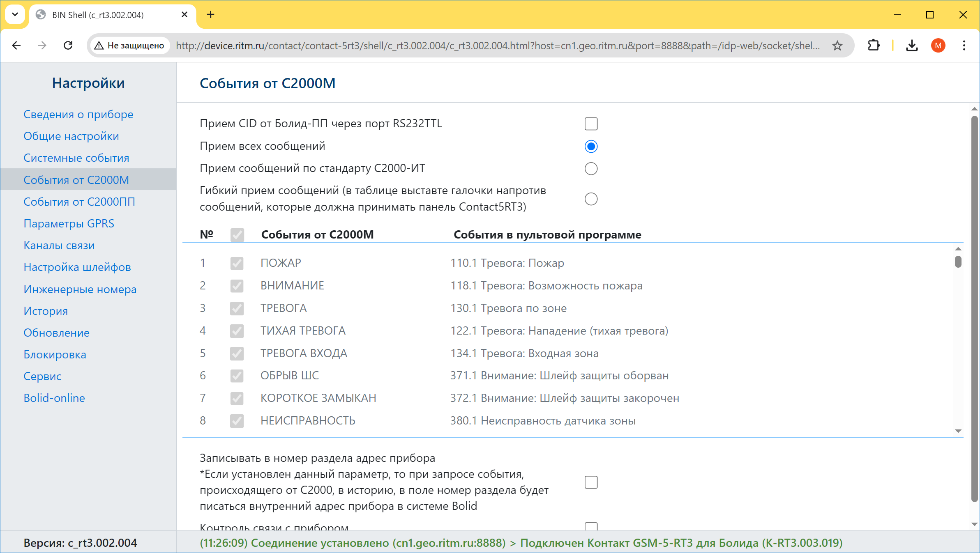Screen dimensions: 980x553
Task: Reload the page with the refresh icon
Action: (68, 46)
